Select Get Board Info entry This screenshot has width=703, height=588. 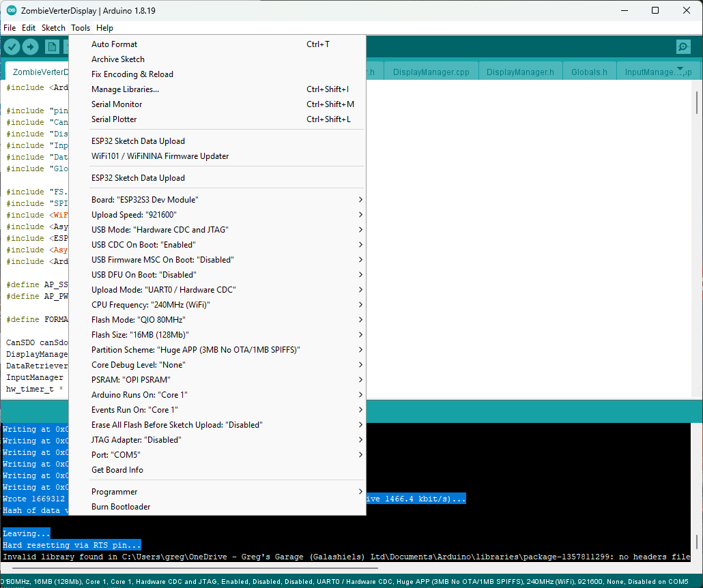tap(117, 470)
